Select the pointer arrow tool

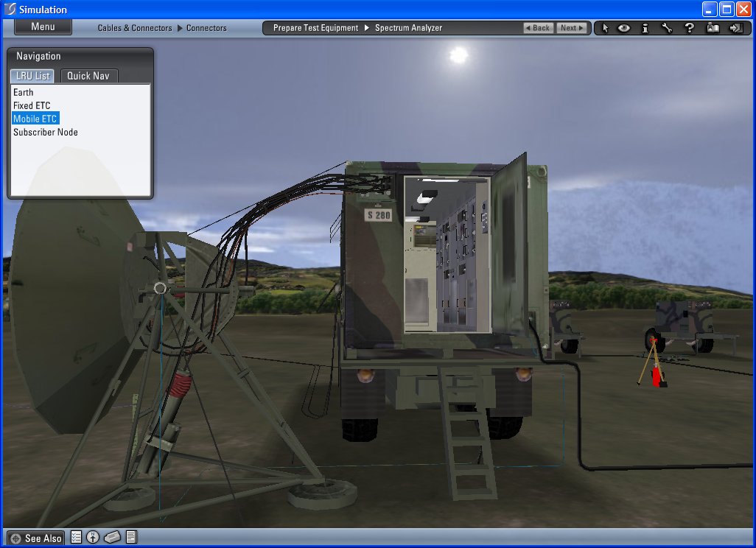pos(605,28)
